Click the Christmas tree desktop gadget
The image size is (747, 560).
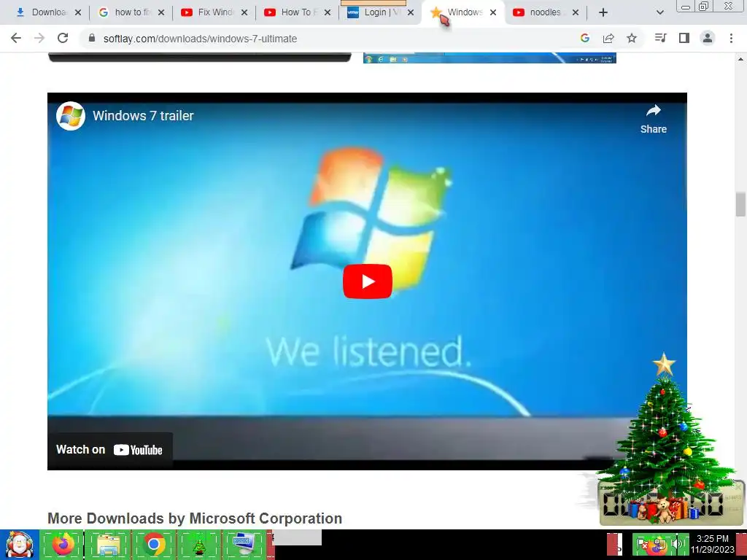click(x=665, y=438)
